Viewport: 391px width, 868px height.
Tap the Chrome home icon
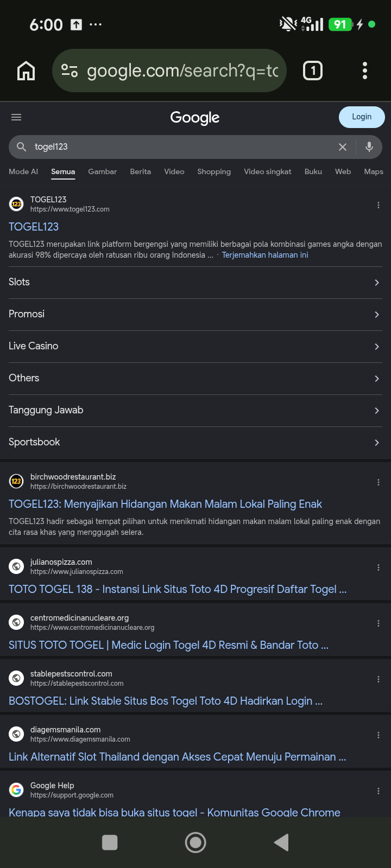[26, 71]
